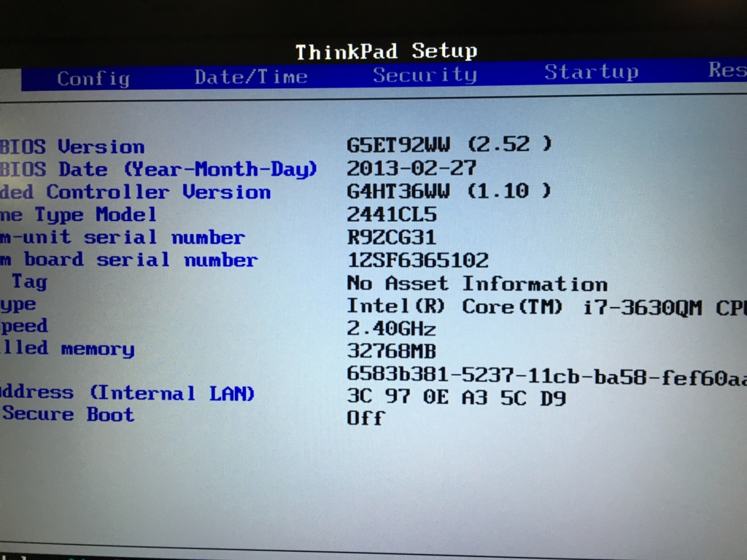Click the Secure Boot value Off

point(365,418)
